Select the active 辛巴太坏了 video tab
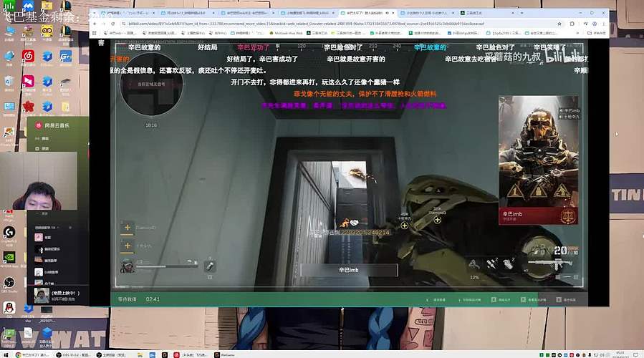Viewport: 644px width, 358px height. [367, 13]
